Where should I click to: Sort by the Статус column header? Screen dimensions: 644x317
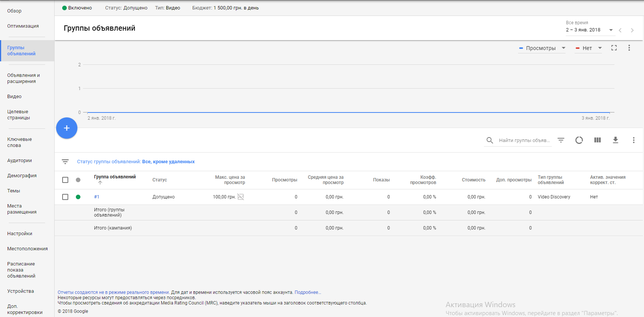(x=160, y=180)
